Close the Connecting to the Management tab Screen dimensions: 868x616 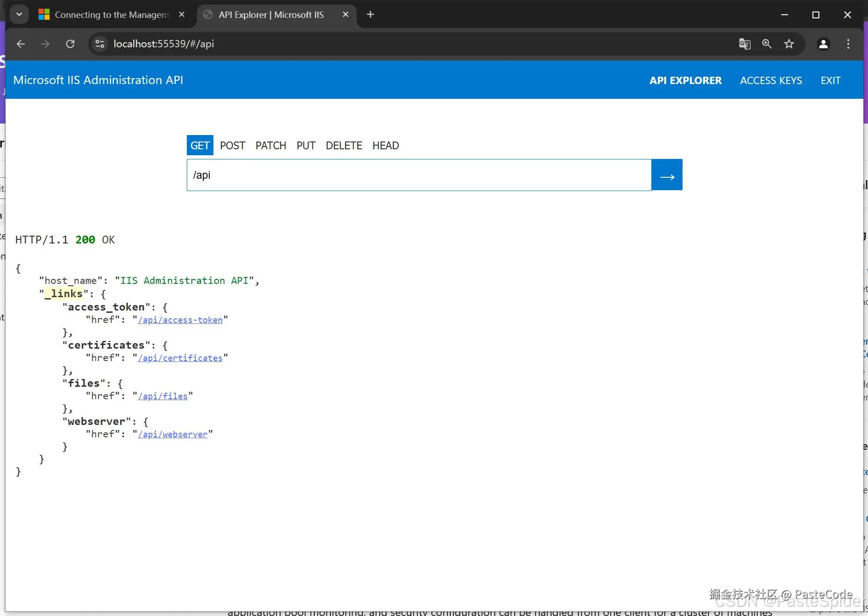point(182,15)
